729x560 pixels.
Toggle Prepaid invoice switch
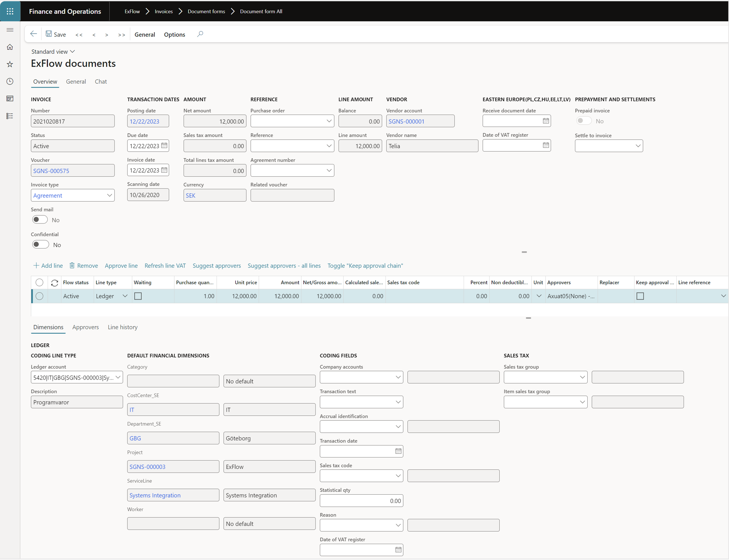584,121
